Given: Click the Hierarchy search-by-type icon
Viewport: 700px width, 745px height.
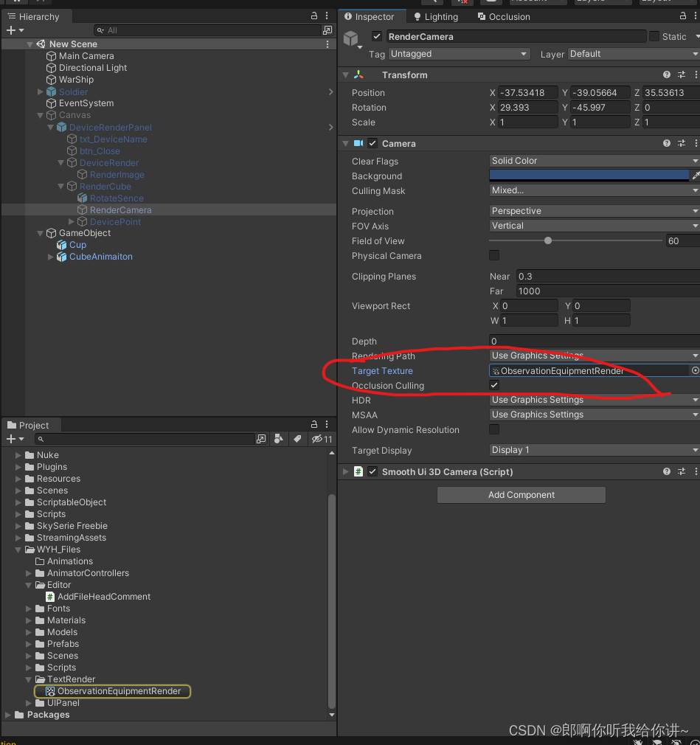Looking at the screenshot, I should pos(328,30).
